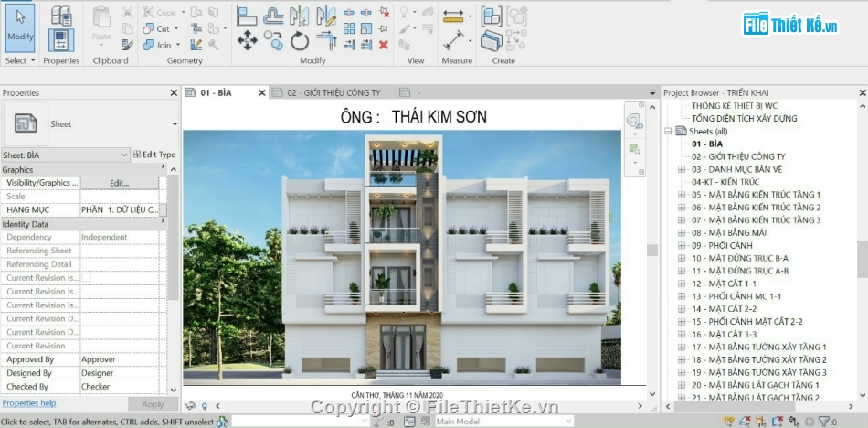This screenshot has height=428, width=868.
Task: Pick Trim/Extend Single Element tool
Action: pos(349,45)
